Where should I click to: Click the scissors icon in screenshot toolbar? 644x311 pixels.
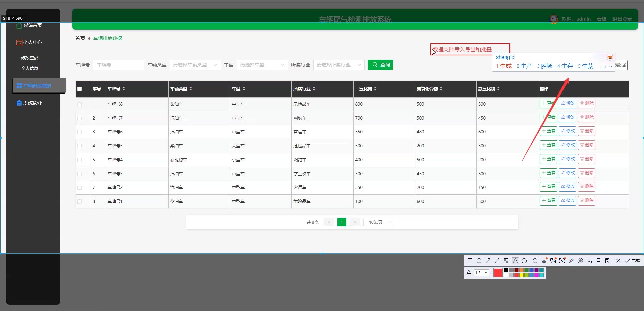point(544,261)
